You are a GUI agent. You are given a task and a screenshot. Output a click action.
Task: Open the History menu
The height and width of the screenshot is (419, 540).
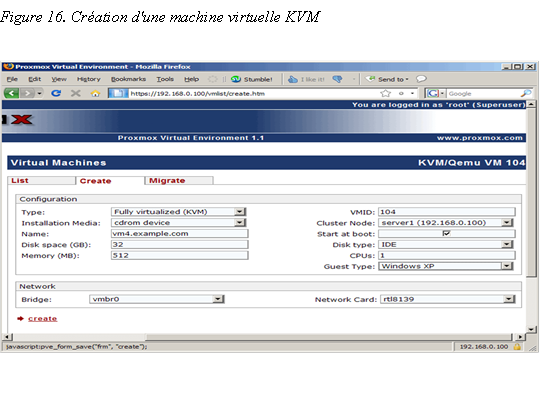[89, 79]
